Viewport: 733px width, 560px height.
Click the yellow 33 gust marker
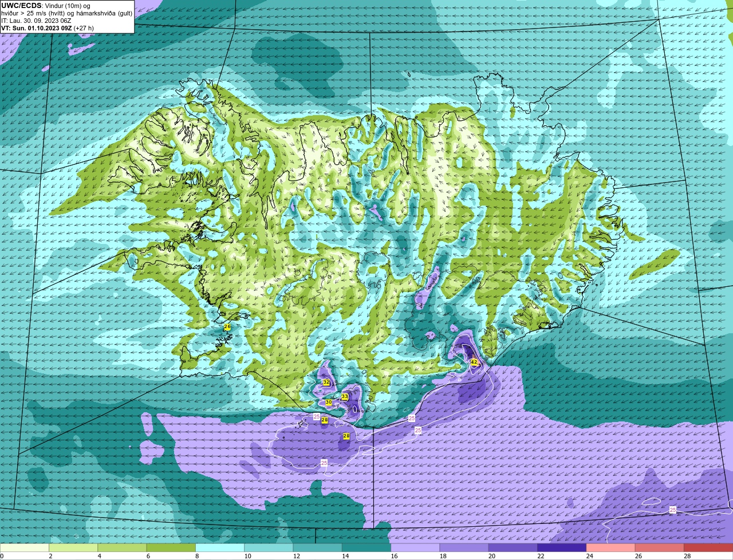pos(345,396)
